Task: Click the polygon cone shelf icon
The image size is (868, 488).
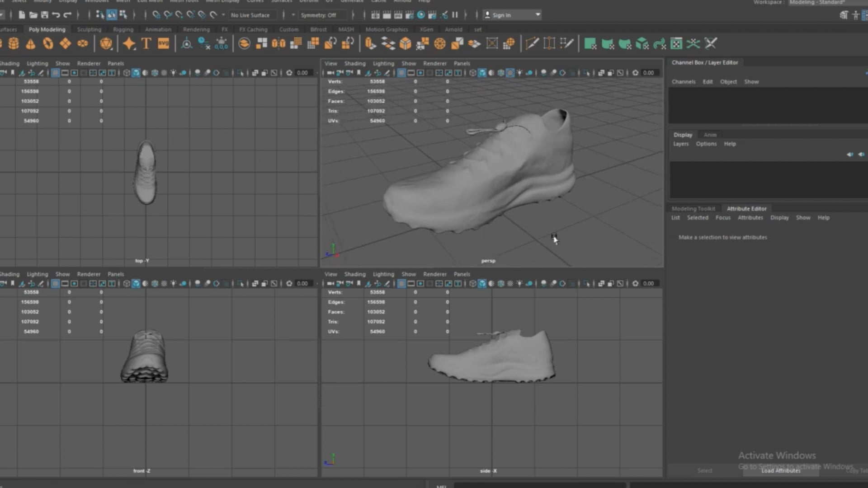Action: tap(31, 44)
